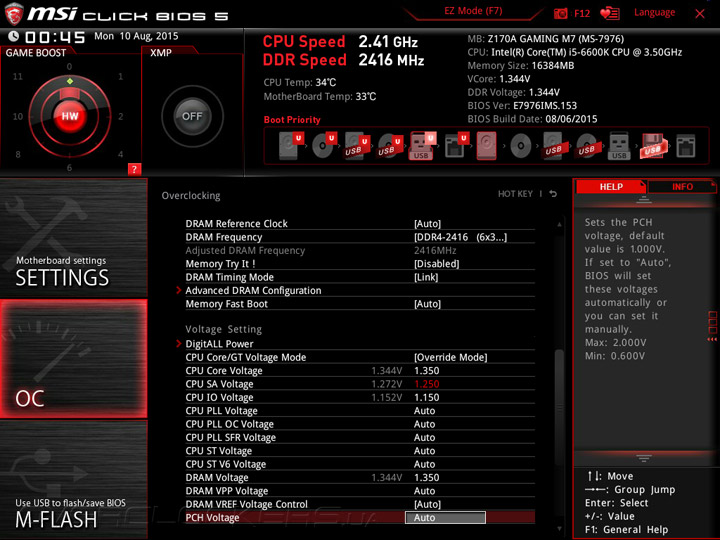Open the DRAM Timing Mode [Link] dropdown
This screenshot has width=720, height=540.
coord(426,277)
